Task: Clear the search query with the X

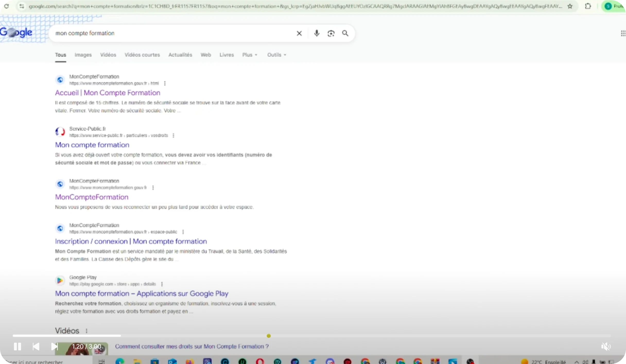Action: pyautogui.click(x=299, y=33)
